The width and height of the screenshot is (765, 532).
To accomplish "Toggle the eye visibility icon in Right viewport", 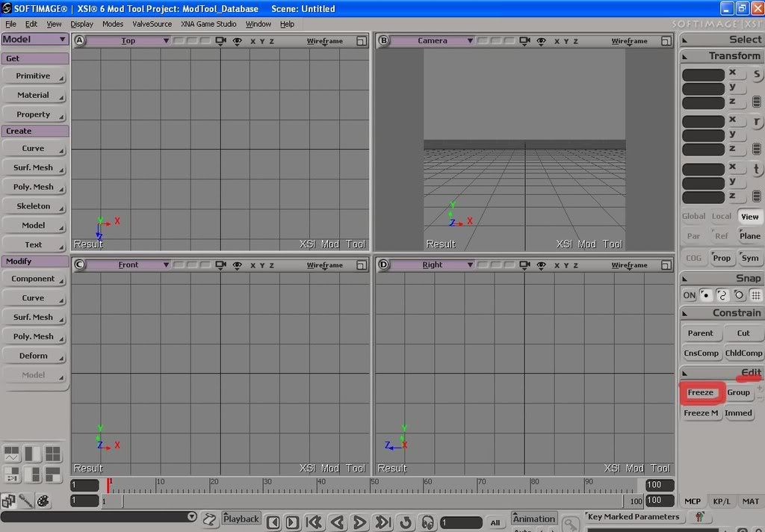I will click(541, 265).
